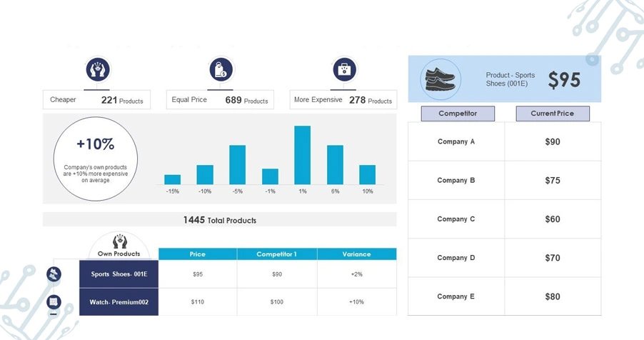
Task: Select the Competitor column header
Action: [458, 114]
